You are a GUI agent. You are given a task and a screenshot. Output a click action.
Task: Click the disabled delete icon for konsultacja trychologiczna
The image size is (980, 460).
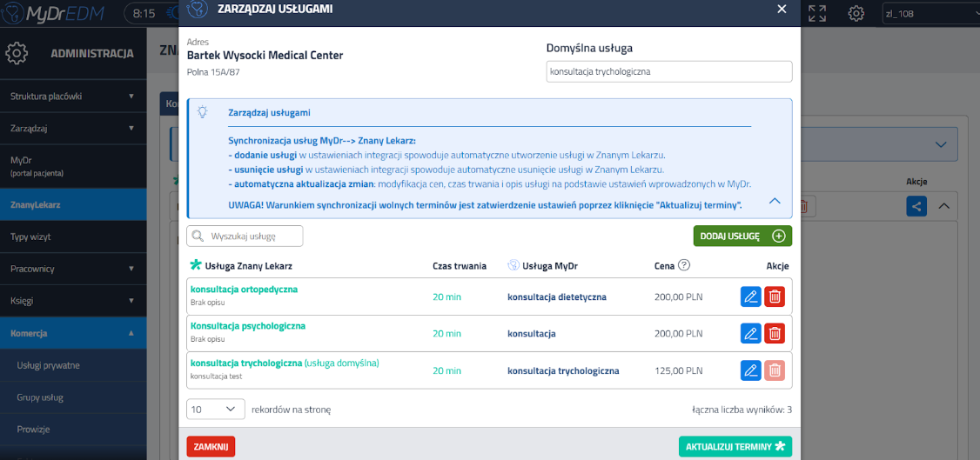[x=775, y=370]
